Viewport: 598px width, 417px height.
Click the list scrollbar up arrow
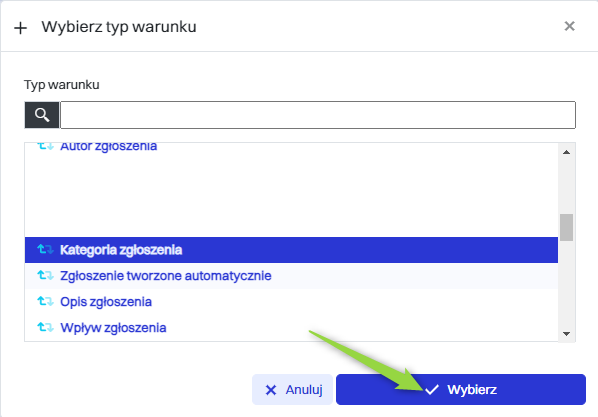pyautogui.click(x=566, y=152)
